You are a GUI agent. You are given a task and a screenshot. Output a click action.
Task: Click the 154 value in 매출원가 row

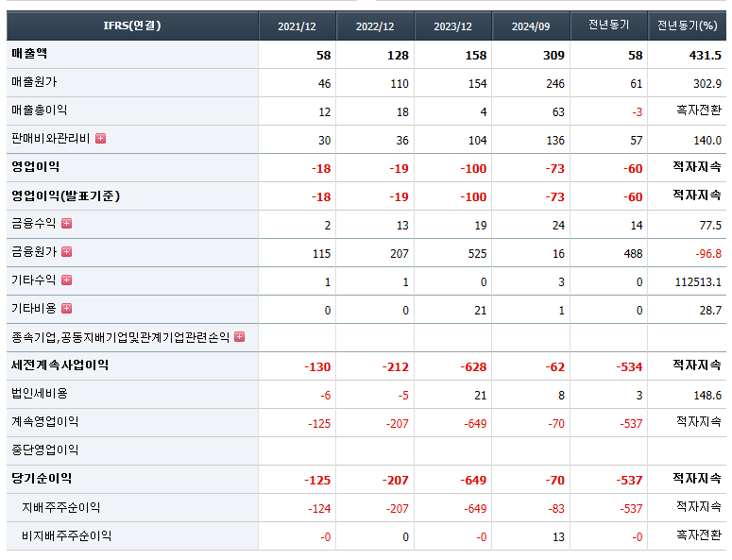pyautogui.click(x=478, y=84)
